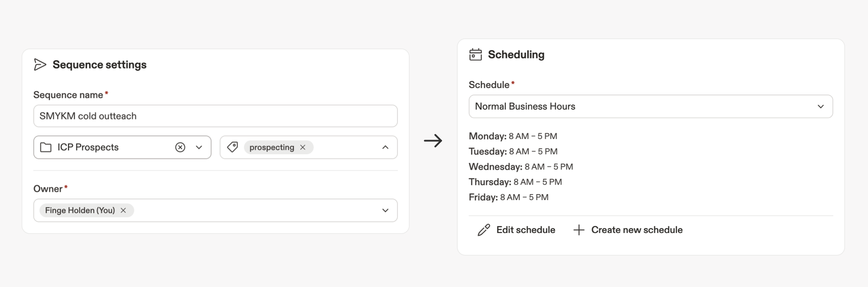
Task: Open the Normal Business Hours schedule dropdown
Action: pos(820,107)
